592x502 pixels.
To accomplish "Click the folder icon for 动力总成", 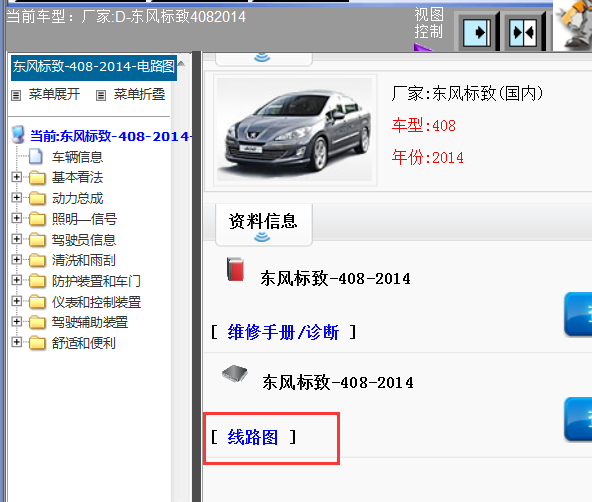I will 37,198.
